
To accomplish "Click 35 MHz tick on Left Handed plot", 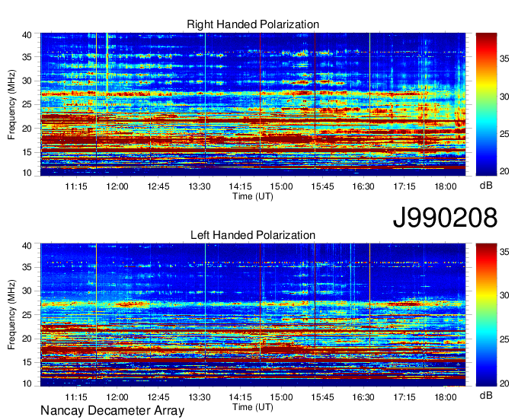I will 27,267.
